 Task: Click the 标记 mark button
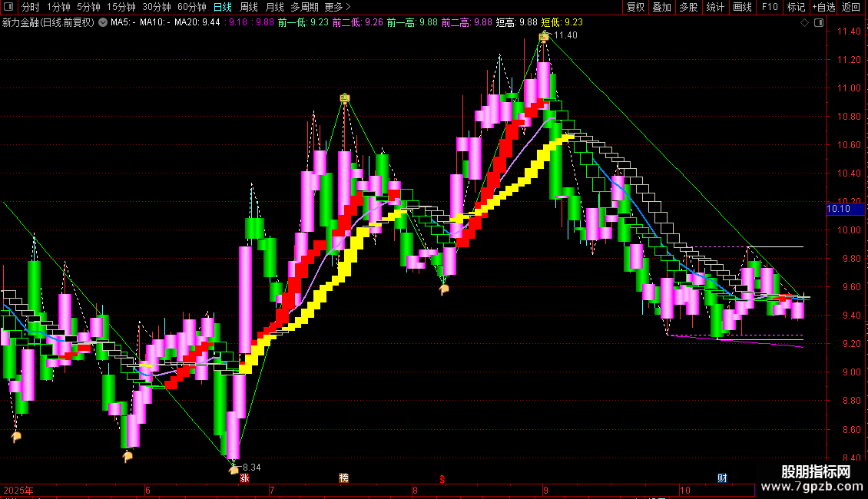click(x=796, y=7)
